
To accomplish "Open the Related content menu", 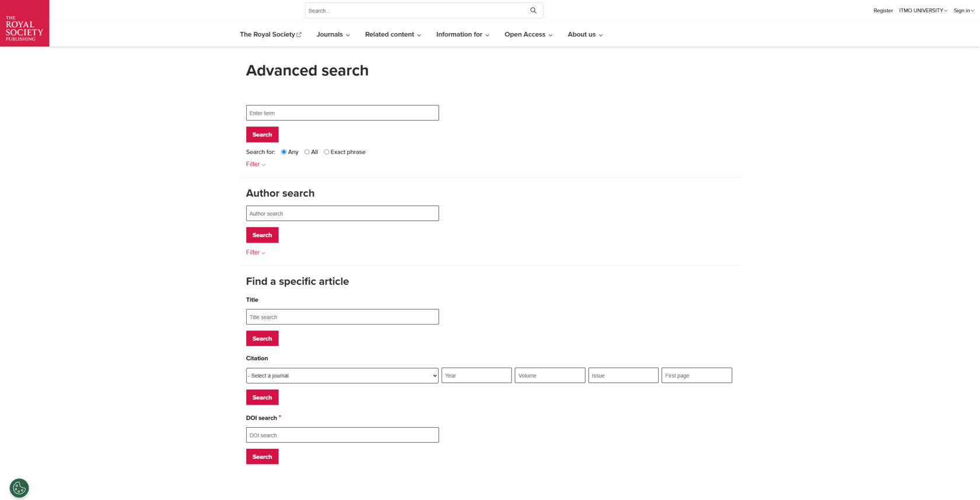I will pos(393,34).
